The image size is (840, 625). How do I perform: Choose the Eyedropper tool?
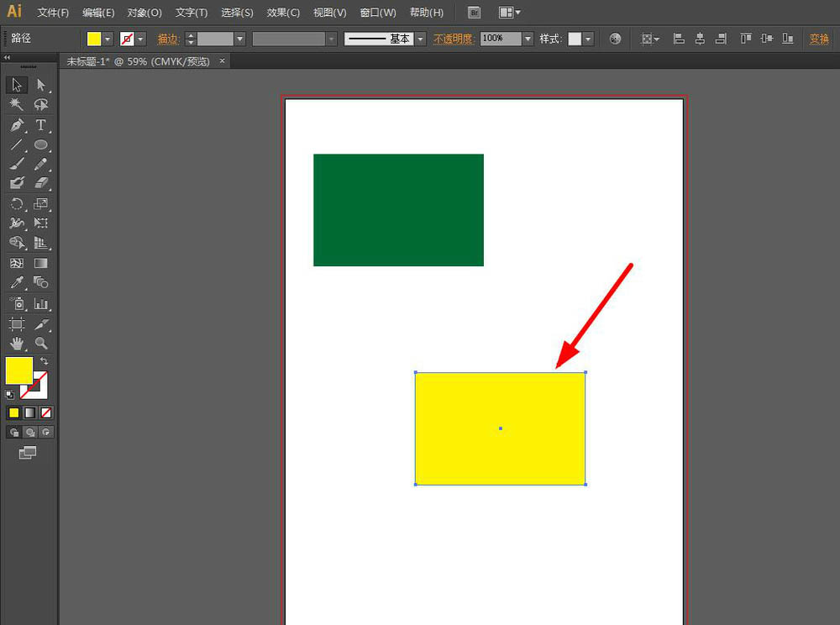click(17, 283)
